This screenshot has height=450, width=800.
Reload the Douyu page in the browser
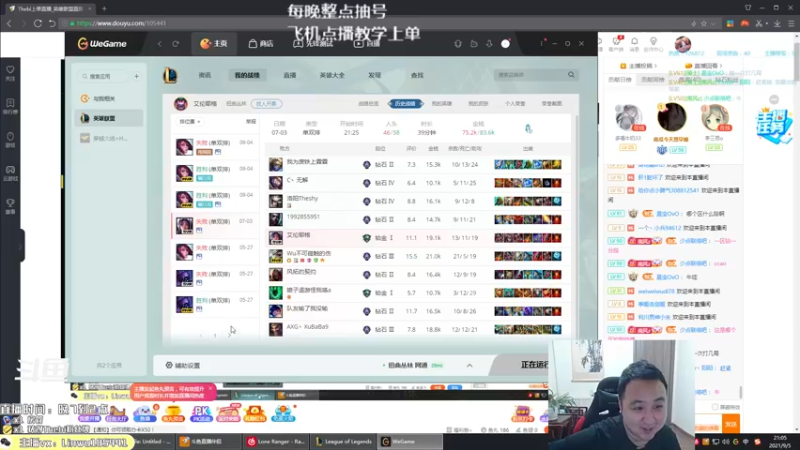point(38,23)
